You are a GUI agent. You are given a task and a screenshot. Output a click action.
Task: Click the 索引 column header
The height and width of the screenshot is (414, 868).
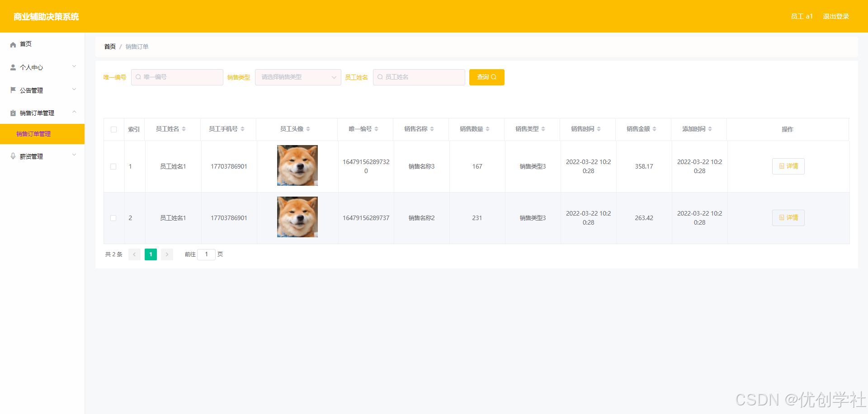pyautogui.click(x=134, y=129)
